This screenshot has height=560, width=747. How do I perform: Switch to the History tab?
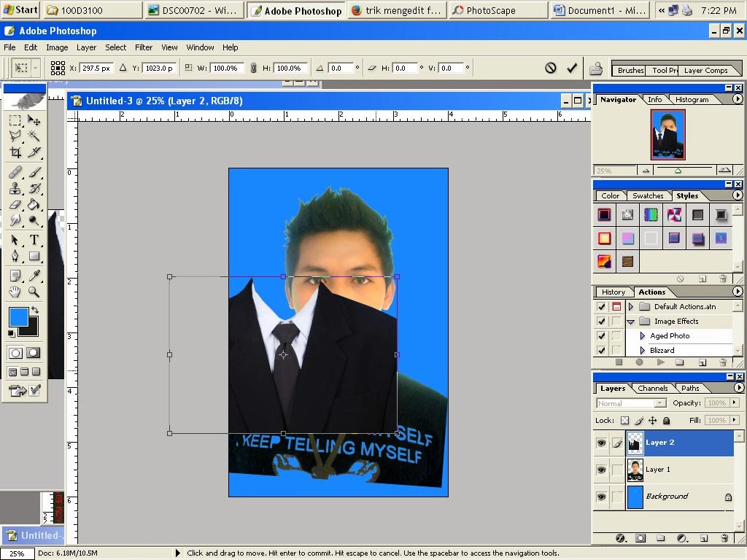coord(613,292)
